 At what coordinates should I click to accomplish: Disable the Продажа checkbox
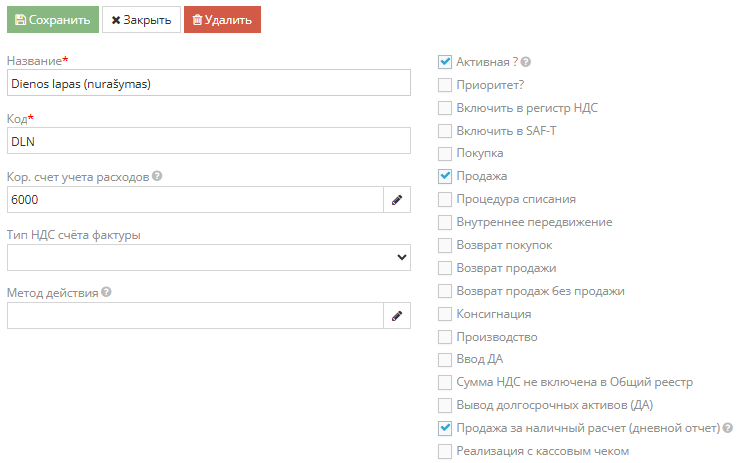(x=445, y=176)
